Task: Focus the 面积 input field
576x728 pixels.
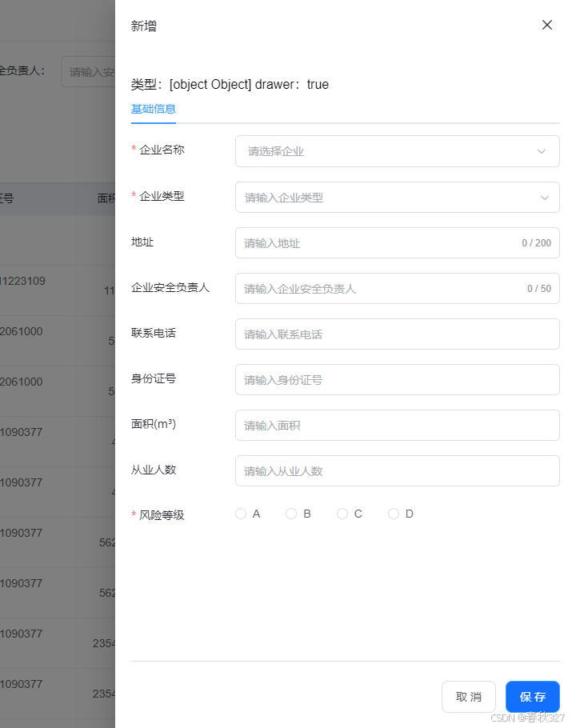Action: point(398,426)
